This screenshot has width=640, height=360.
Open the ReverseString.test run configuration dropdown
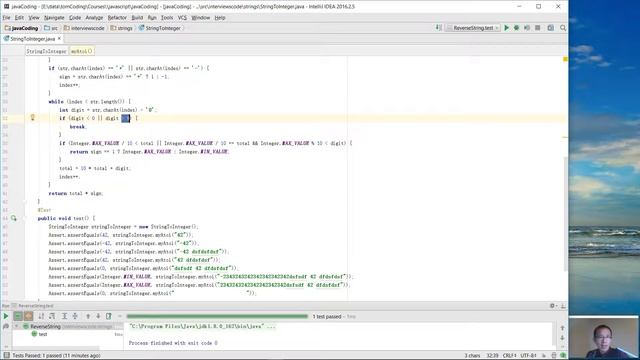coord(473,28)
